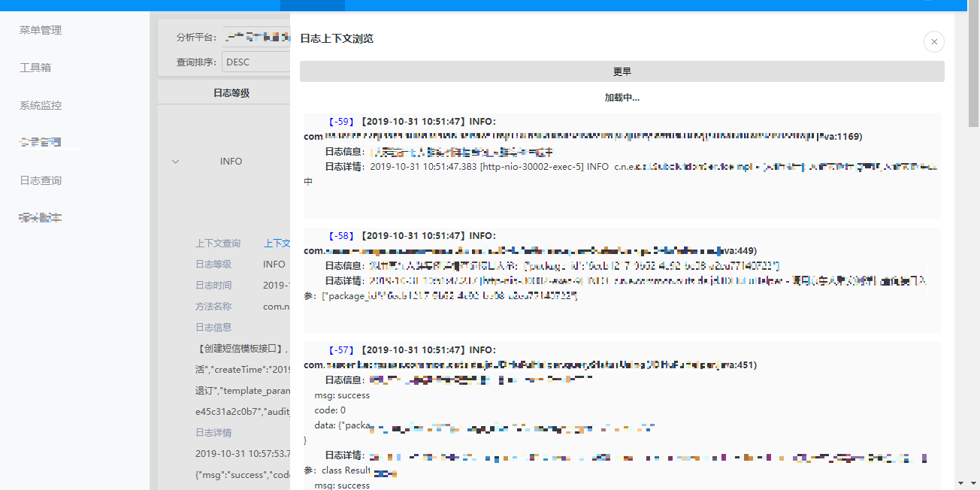Collapse the INFO log row chevron
The height and width of the screenshot is (490, 980).
coord(175,162)
